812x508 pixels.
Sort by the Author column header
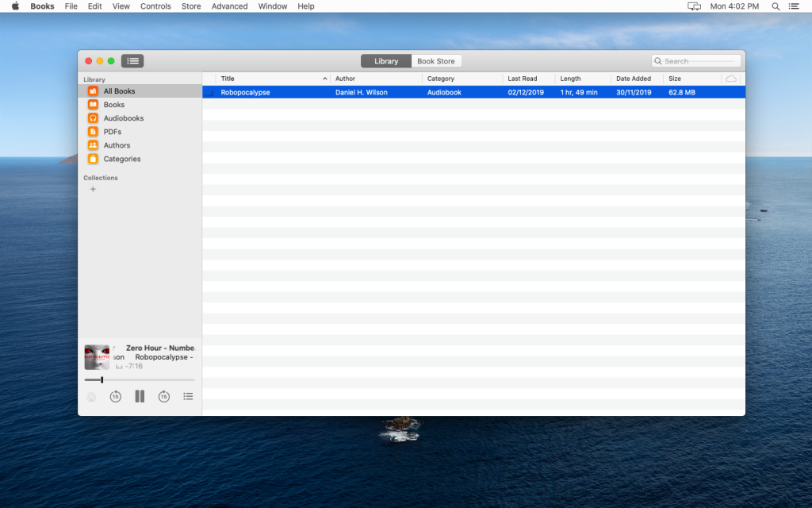(x=377, y=79)
